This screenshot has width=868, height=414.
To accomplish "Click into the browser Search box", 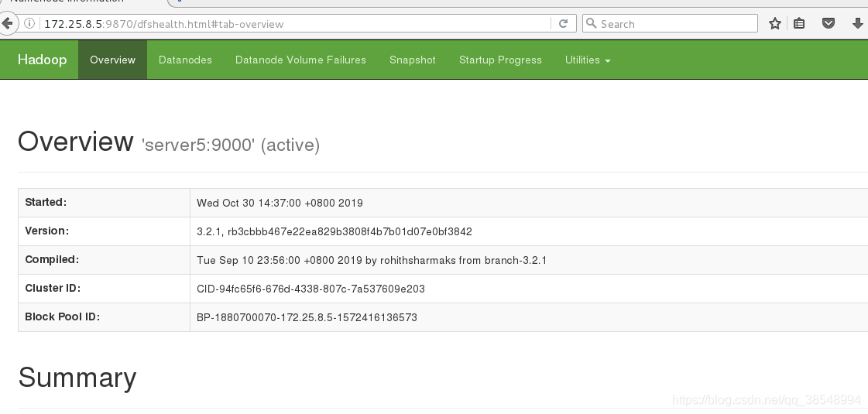I will (x=670, y=23).
